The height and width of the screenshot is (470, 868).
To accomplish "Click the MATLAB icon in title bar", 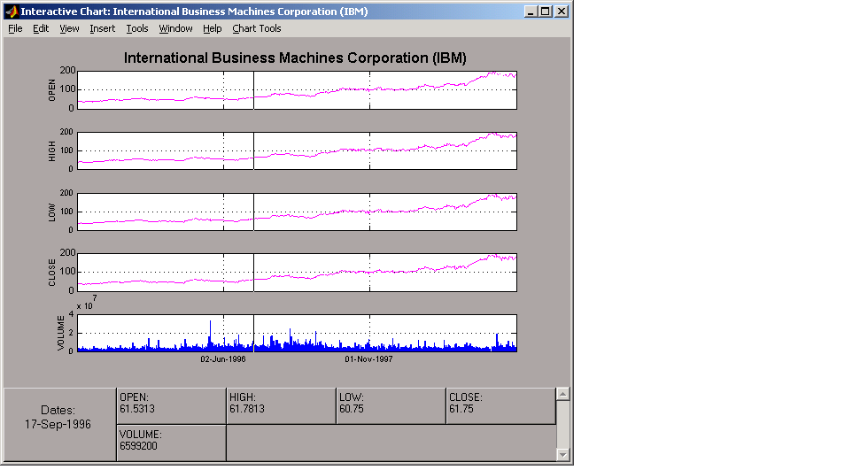I will coord(12,12).
